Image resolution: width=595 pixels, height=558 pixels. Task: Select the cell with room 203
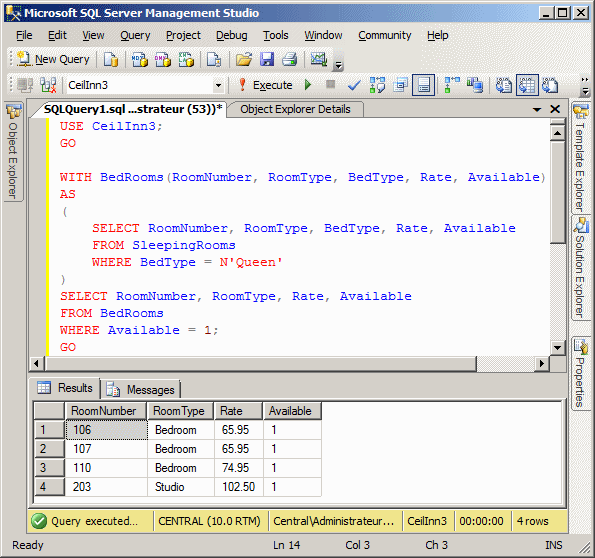pos(106,487)
